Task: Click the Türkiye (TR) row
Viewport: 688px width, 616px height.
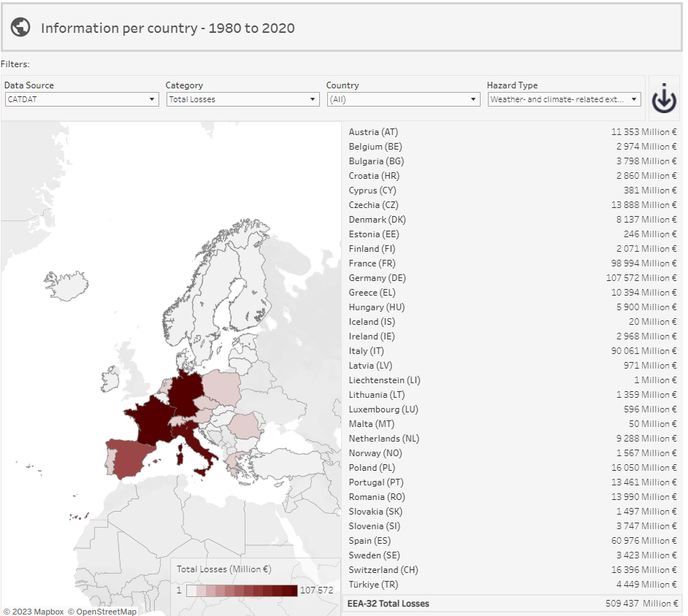Action: [x=513, y=585]
